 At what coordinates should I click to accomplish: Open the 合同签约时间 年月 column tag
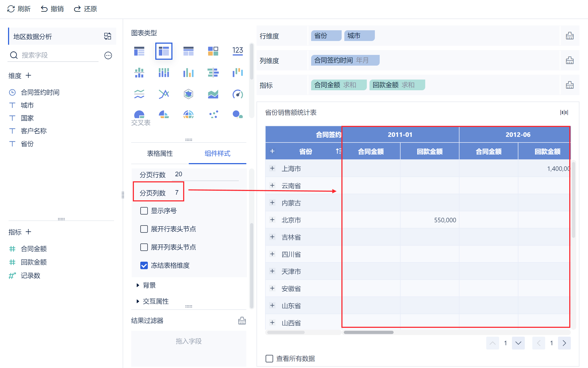click(345, 60)
